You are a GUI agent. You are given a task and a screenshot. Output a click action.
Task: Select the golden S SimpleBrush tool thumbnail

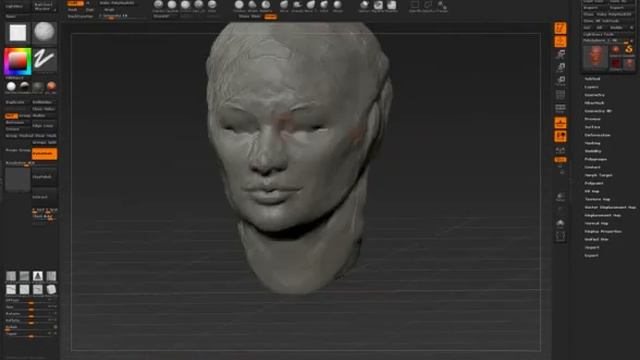click(x=629, y=50)
